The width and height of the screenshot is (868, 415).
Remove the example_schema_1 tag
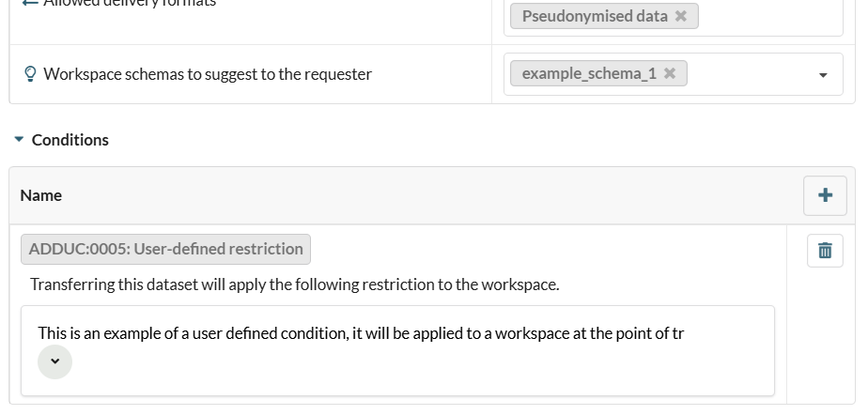pyautogui.click(x=670, y=73)
